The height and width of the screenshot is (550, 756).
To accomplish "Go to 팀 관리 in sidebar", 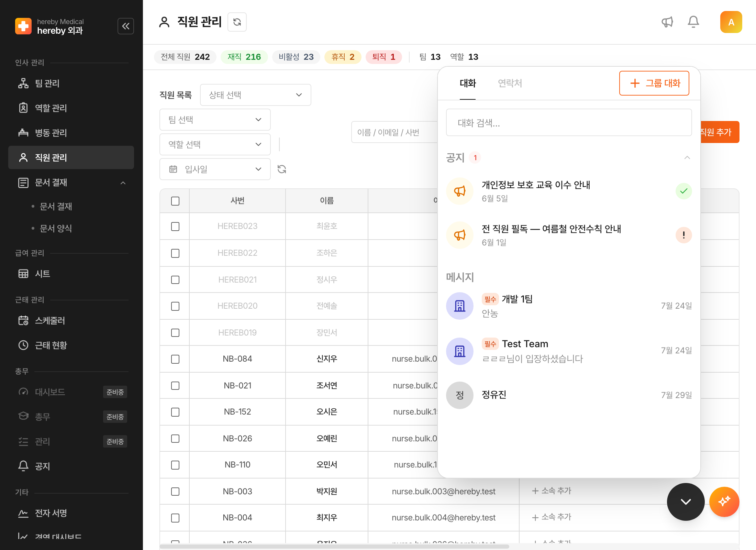I will pyautogui.click(x=71, y=83).
